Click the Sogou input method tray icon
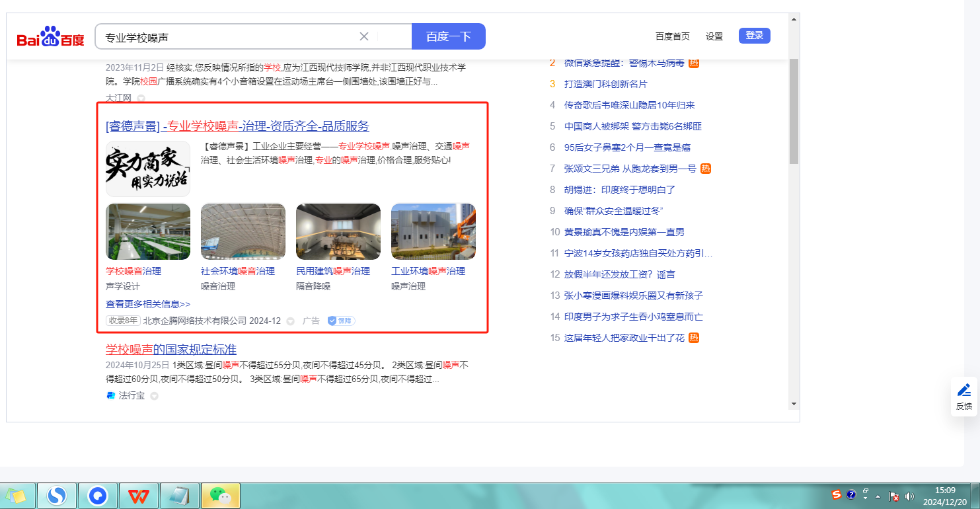The height and width of the screenshot is (509, 980). [837, 494]
